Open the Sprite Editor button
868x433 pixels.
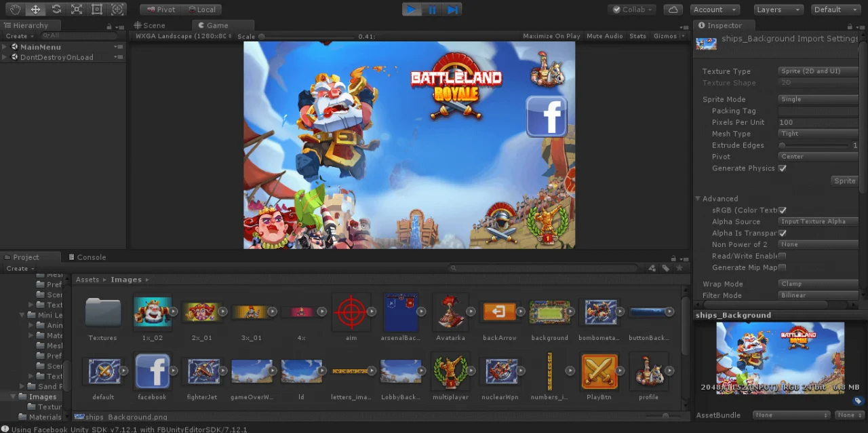point(845,181)
